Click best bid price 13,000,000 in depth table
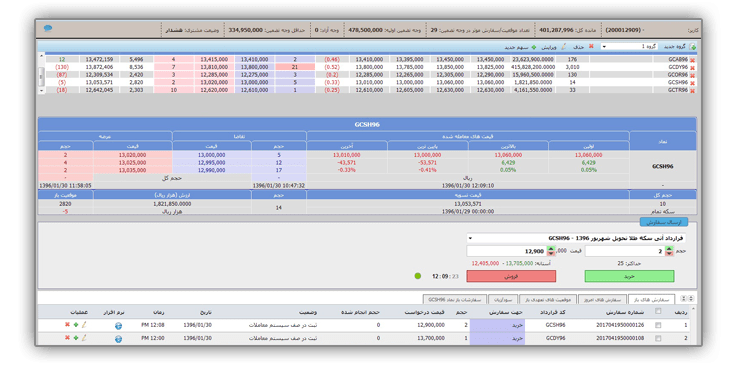 [212, 155]
